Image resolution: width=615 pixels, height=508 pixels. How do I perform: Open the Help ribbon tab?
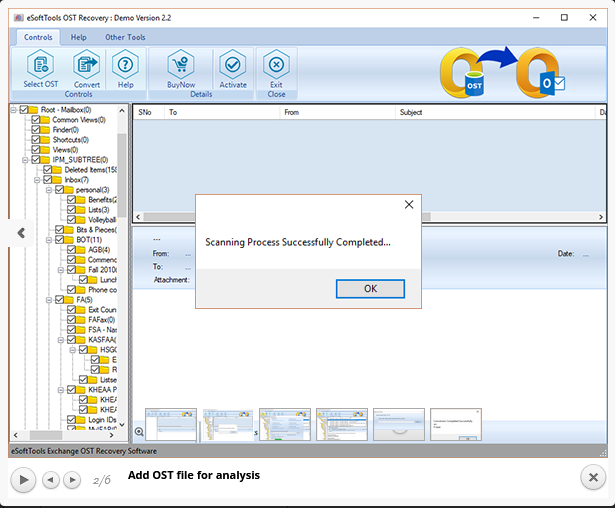click(78, 37)
